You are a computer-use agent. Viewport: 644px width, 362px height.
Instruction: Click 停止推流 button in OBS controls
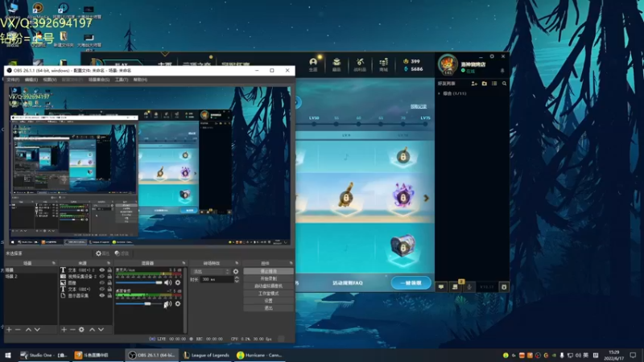pos(269,271)
